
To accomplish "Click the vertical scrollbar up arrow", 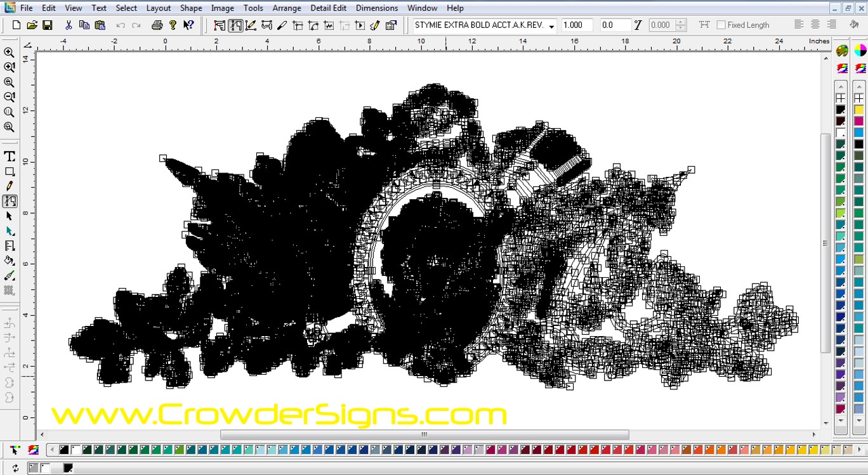I will (x=826, y=58).
